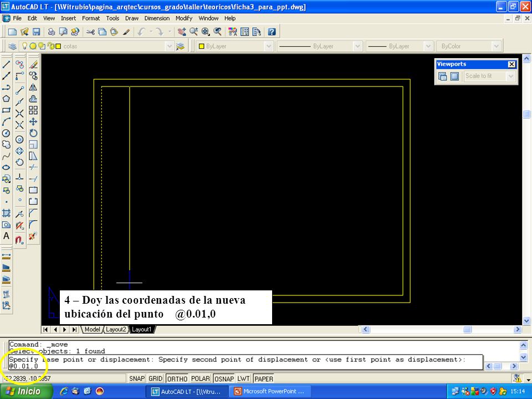Image resolution: width=532 pixels, height=399 pixels.
Task: Select the Snap to Endpoint icon
Action: click(20, 90)
